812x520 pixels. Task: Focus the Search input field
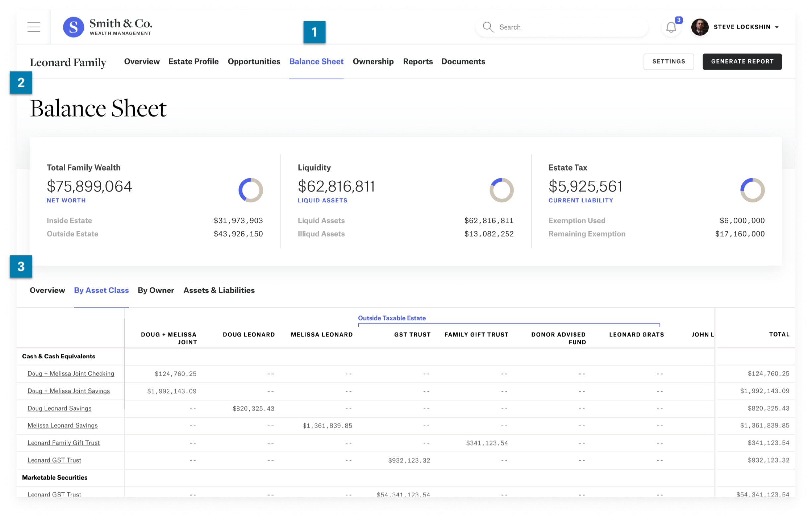[562, 27]
